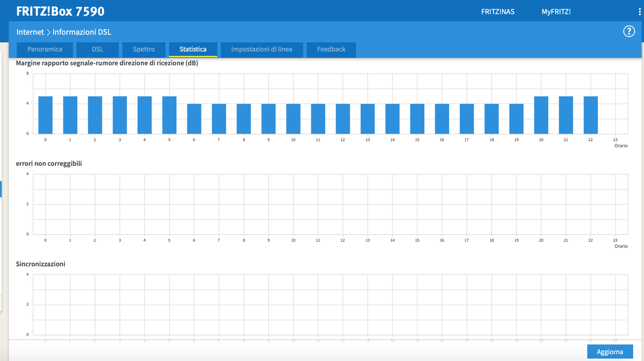Click the signal-noise bar for hour 19
Screen dimensions: 644x361
(516, 119)
